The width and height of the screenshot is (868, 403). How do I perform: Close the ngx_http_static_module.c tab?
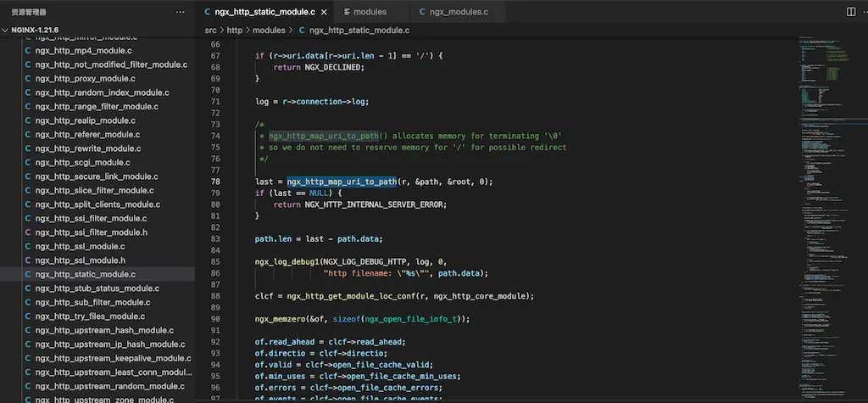(323, 12)
